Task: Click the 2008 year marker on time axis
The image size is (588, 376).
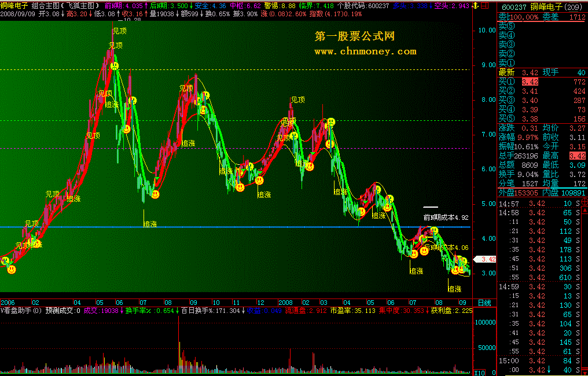Action: pyautogui.click(x=285, y=303)
